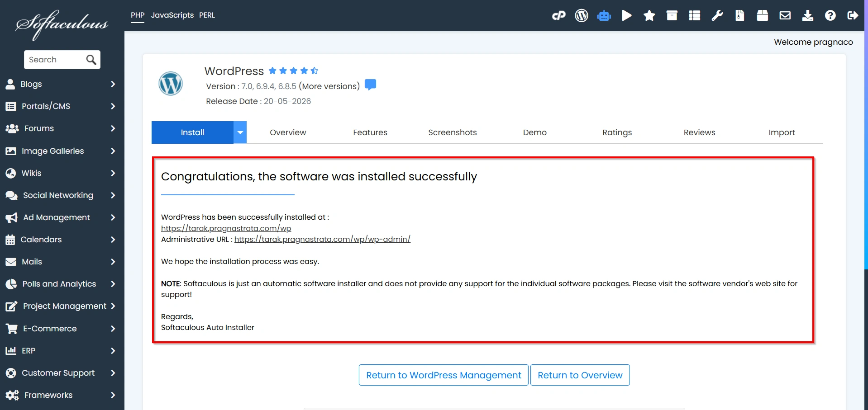Click Return to WordPress Management button
This screenshot has height=410, width=868.
[x=444, y=375]
